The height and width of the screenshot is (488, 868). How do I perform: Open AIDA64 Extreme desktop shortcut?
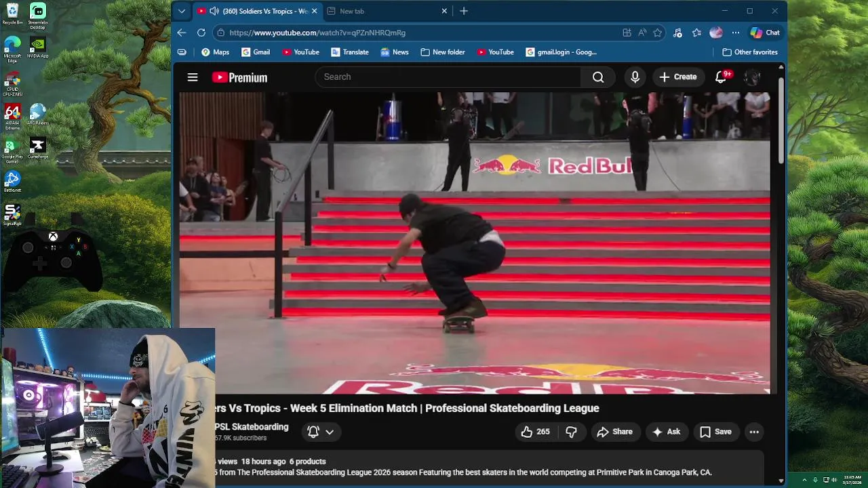(12, 117)
